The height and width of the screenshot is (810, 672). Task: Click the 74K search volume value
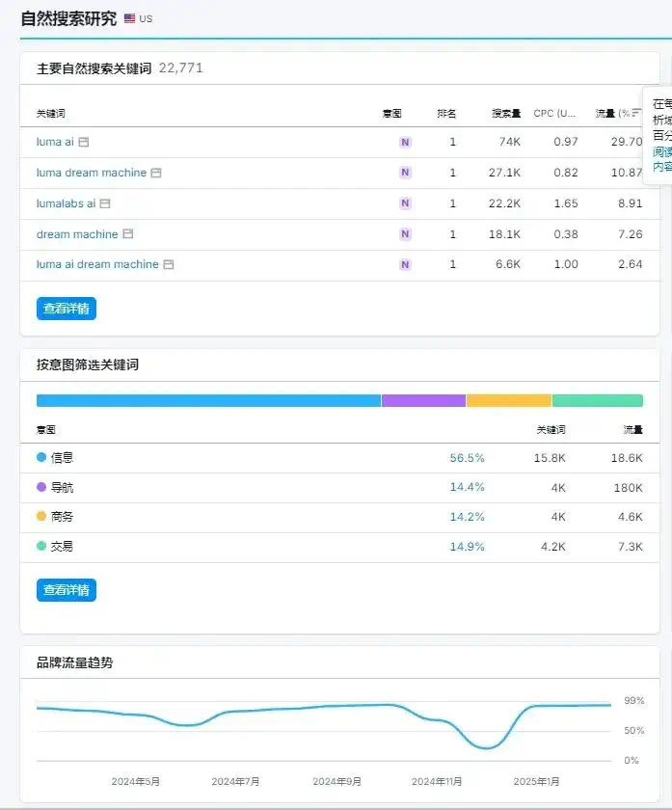pos(509,142)
